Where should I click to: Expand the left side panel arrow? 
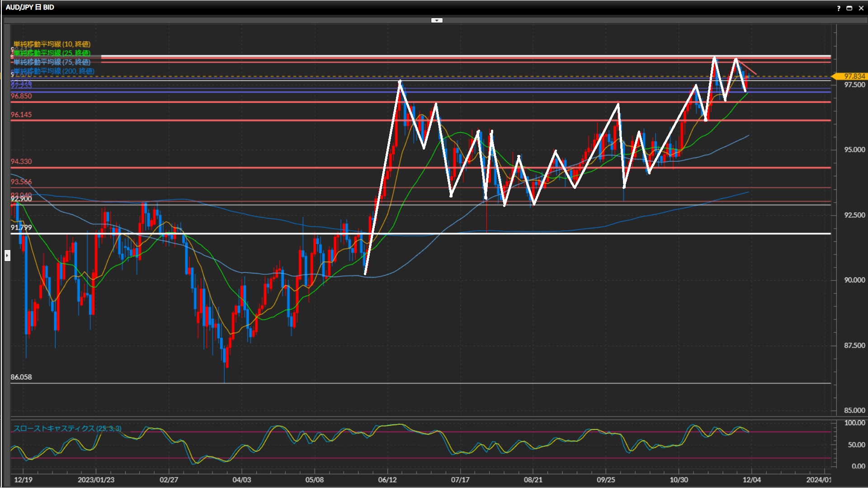[x=7, y=256]
